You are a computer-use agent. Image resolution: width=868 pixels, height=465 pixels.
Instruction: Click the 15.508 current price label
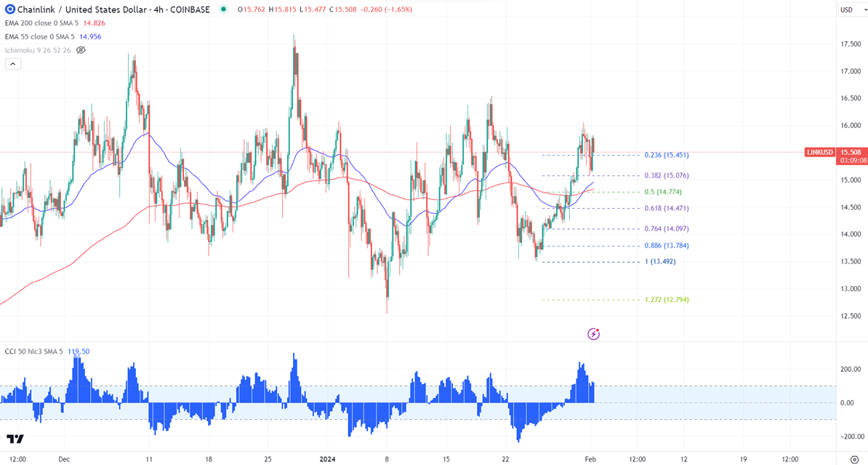(851, 152)
